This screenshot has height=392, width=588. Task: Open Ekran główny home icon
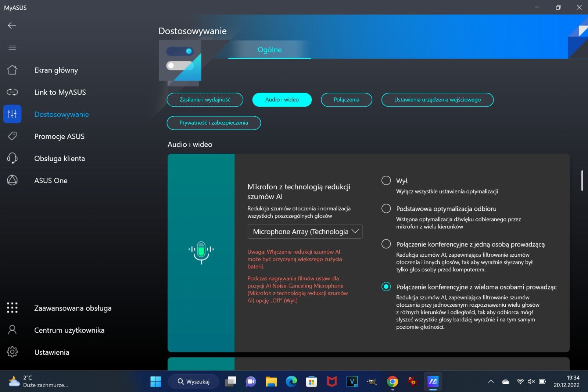click(12, 70)
